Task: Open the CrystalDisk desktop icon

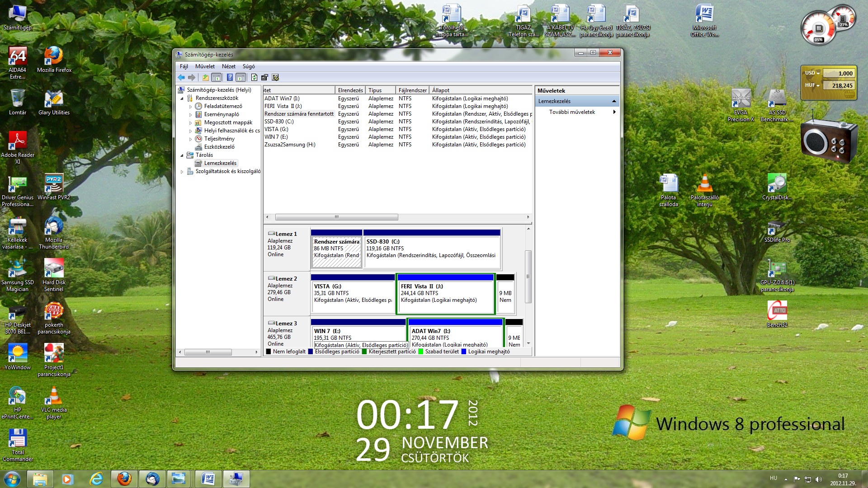Action: pos(777,187)
